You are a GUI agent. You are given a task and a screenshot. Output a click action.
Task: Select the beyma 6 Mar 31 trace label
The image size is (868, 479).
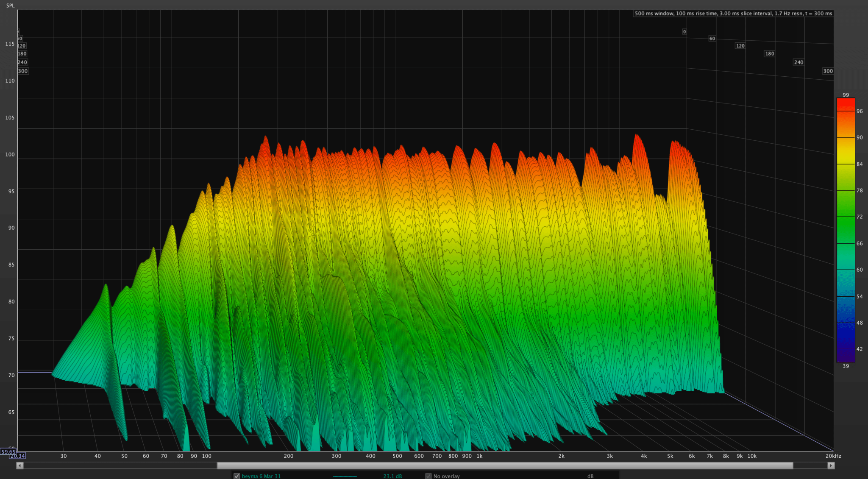(261, 476)
